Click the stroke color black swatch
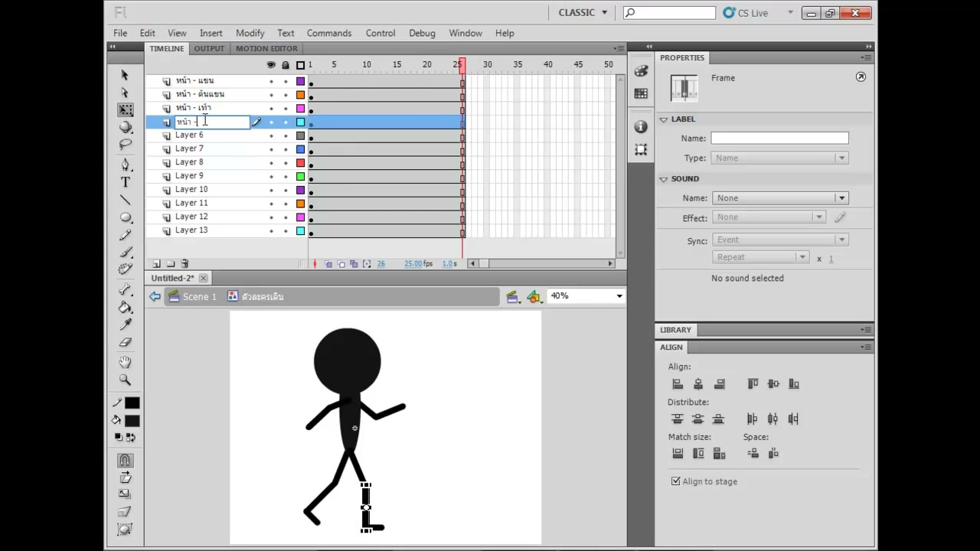 (132, 403)
